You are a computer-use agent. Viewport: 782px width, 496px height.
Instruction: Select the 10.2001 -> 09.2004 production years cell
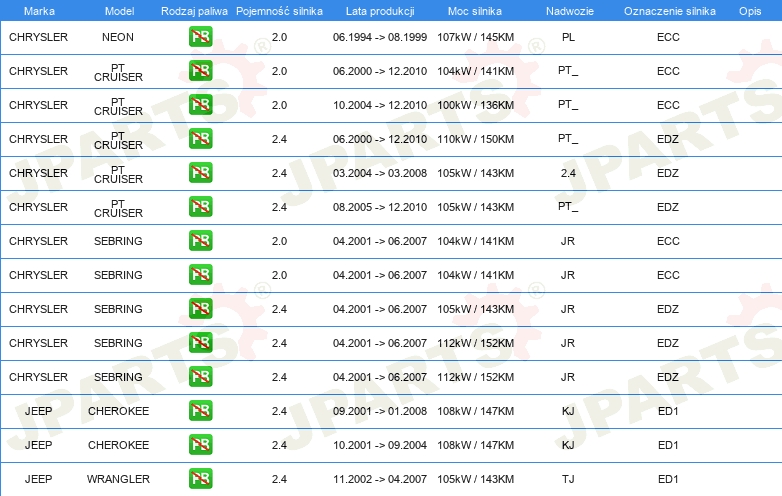tap(380, 445)
